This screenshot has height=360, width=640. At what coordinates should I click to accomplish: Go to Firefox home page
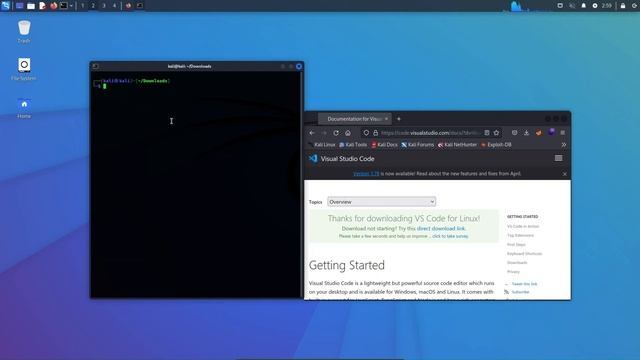348,133
